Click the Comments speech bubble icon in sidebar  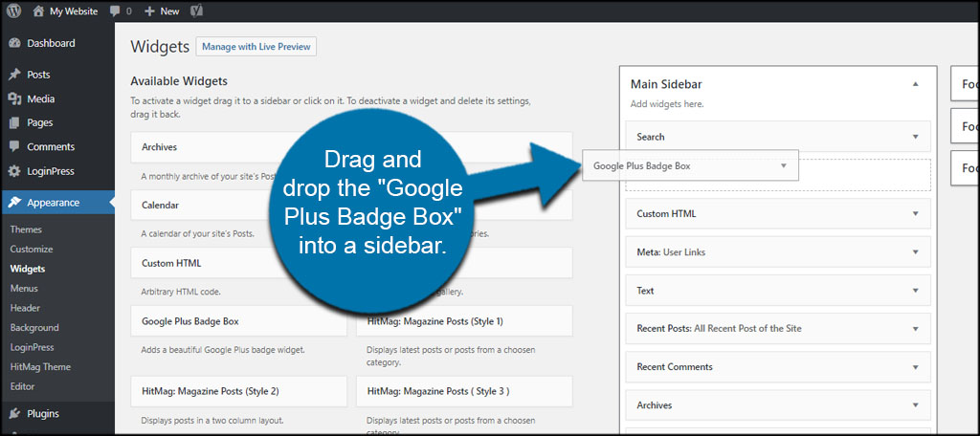(14, 147)
